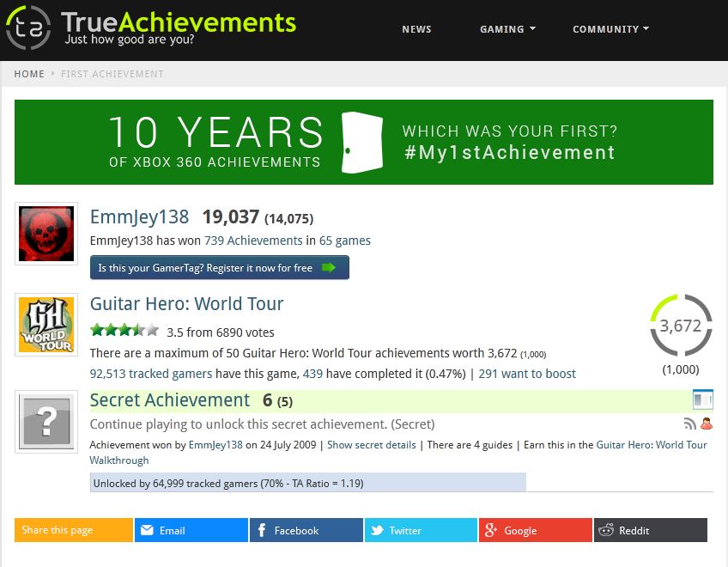Go to HOME breadcrumb link
728x567 pixels.
coord(29,74)
